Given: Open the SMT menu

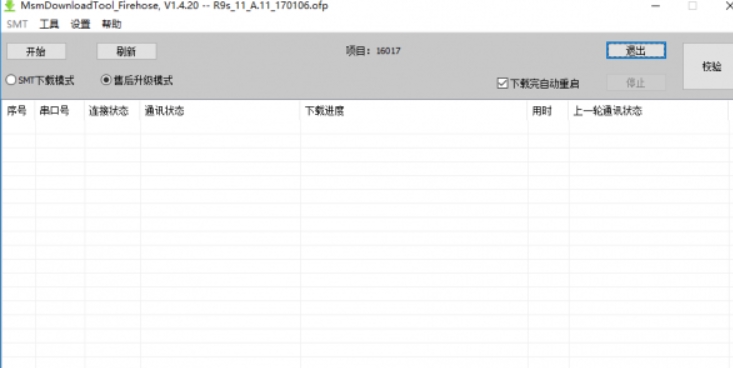Looking at the screenshot, I should coord(17,24).
